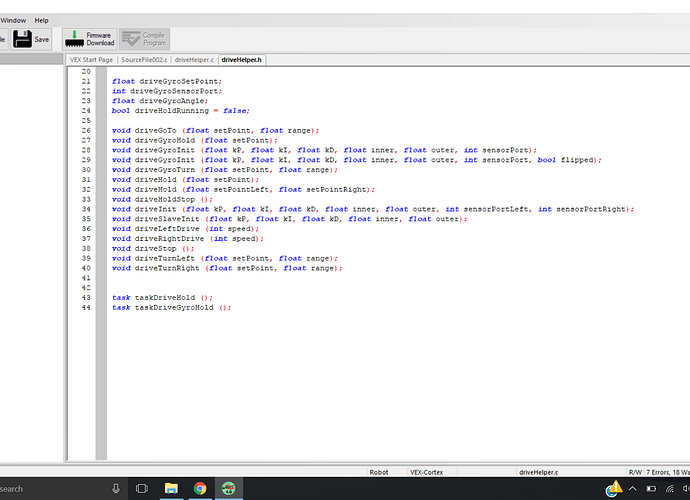The height and width of the screenshot is (500, 690).
Task: Expand hidden system tray icons chevron
Action: [x=632, y=489]
